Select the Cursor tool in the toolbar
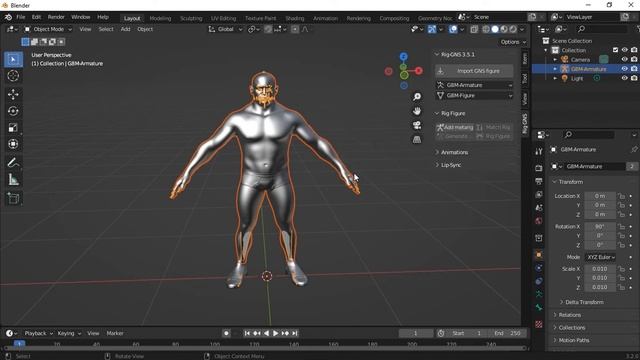The height and width of the screenshot is (360, 640). coord(13,76)
